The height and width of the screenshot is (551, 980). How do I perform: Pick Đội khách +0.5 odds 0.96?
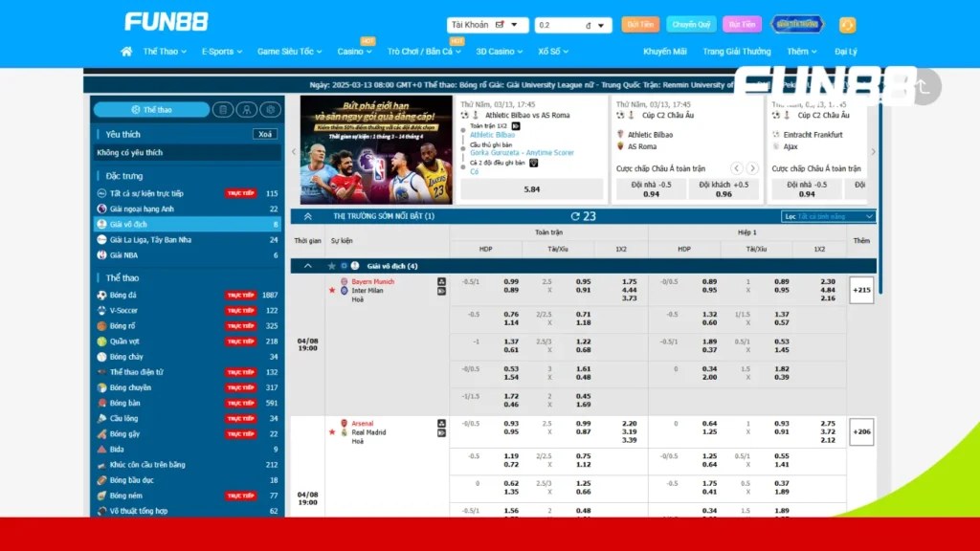coord(724,189)
